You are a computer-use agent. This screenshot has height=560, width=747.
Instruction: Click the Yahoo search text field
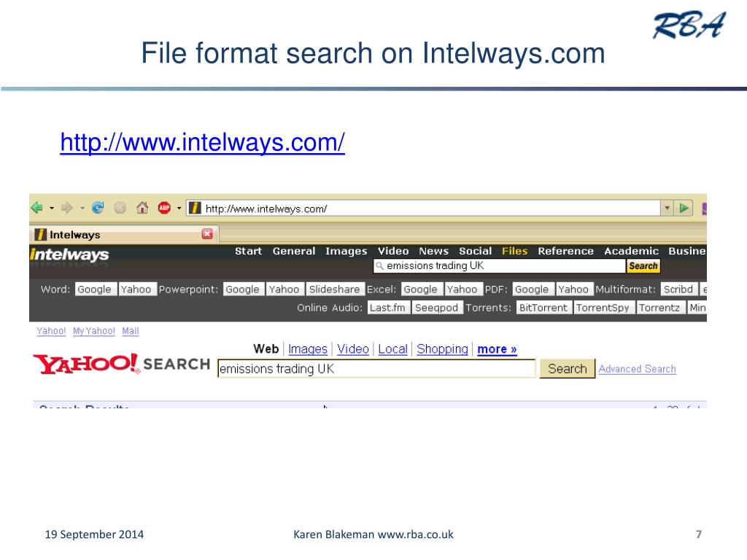coord(376,368)
